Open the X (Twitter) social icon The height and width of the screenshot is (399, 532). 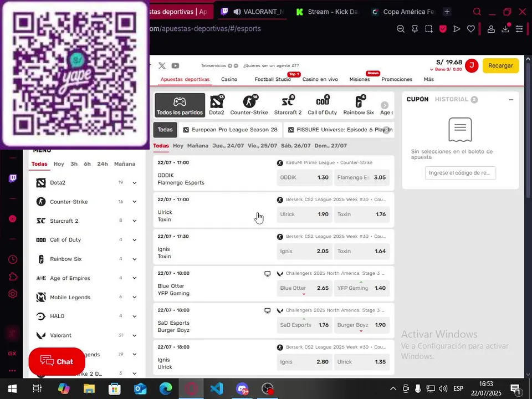(x=162, y=65)
